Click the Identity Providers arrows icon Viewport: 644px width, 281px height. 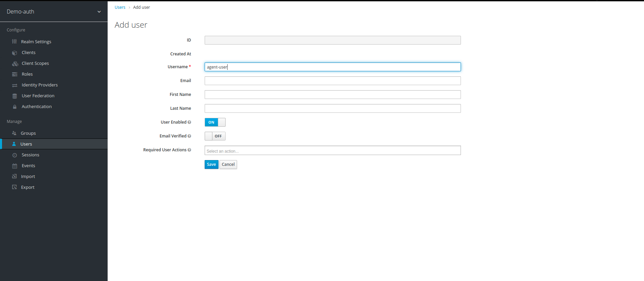point(14,85)
